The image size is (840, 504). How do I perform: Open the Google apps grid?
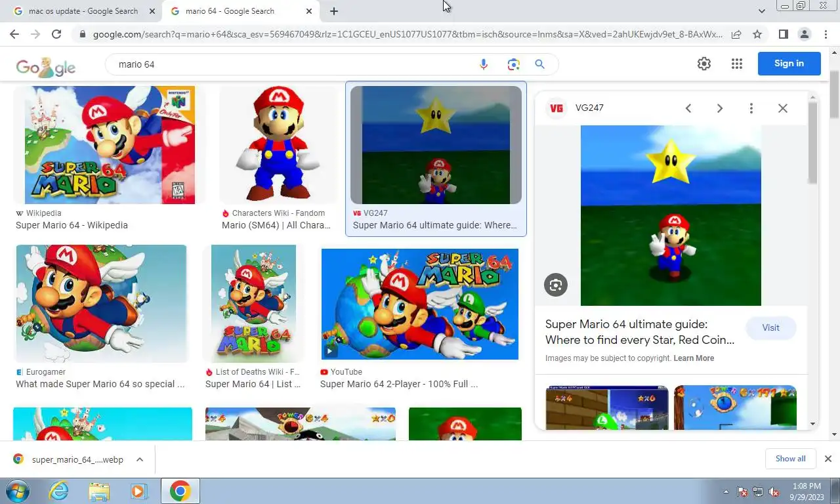coord(736,64)
